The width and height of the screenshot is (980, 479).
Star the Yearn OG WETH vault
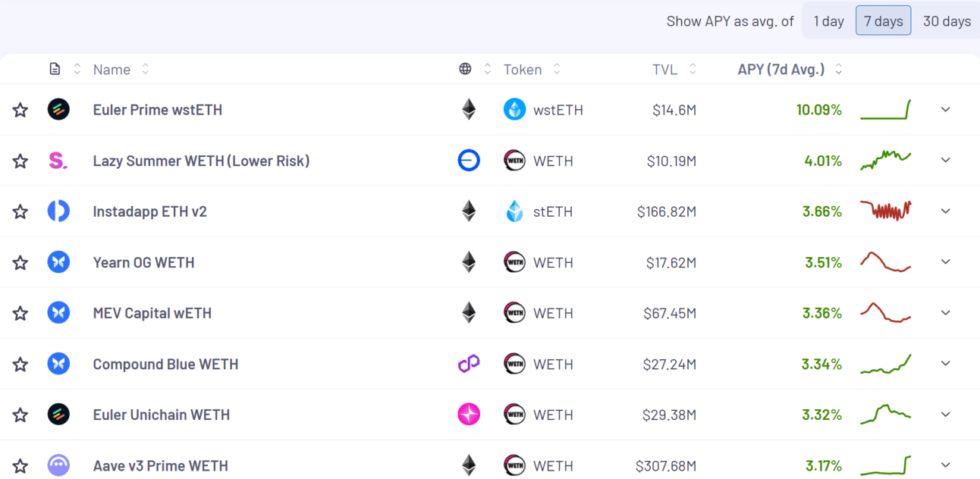20,262
